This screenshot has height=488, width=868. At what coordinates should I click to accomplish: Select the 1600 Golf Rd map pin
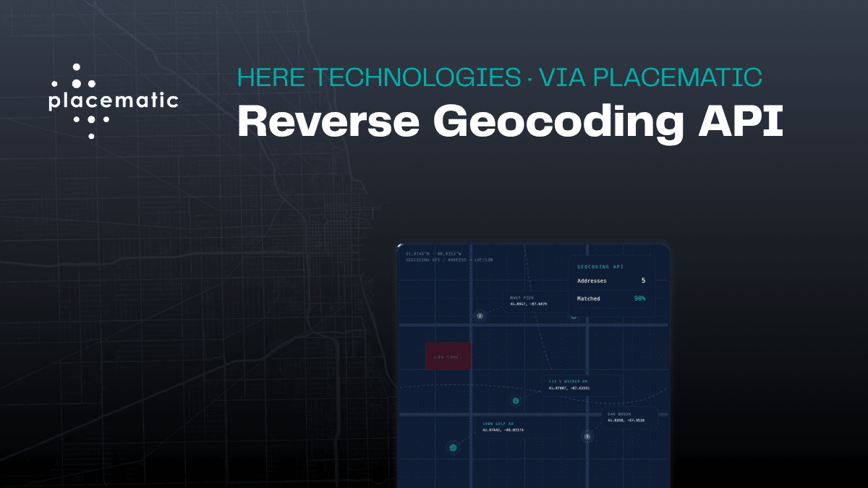pos(454,448)
